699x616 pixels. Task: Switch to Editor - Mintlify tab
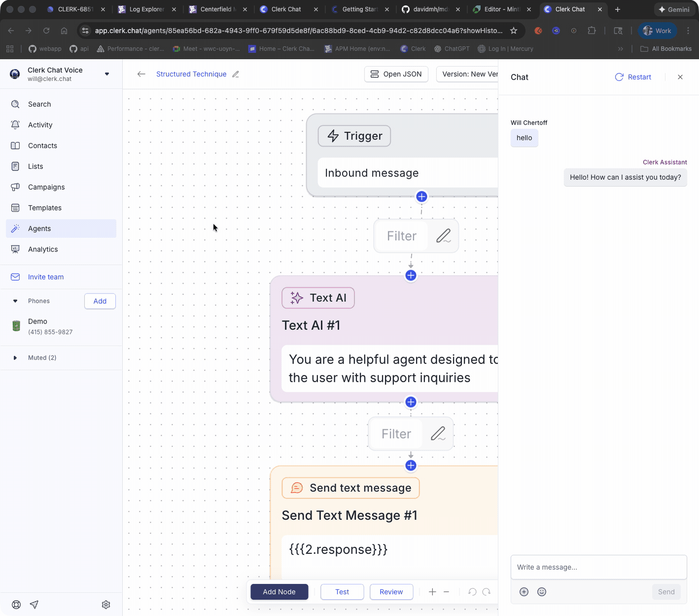pyautogui.click(x=502, y=9)
